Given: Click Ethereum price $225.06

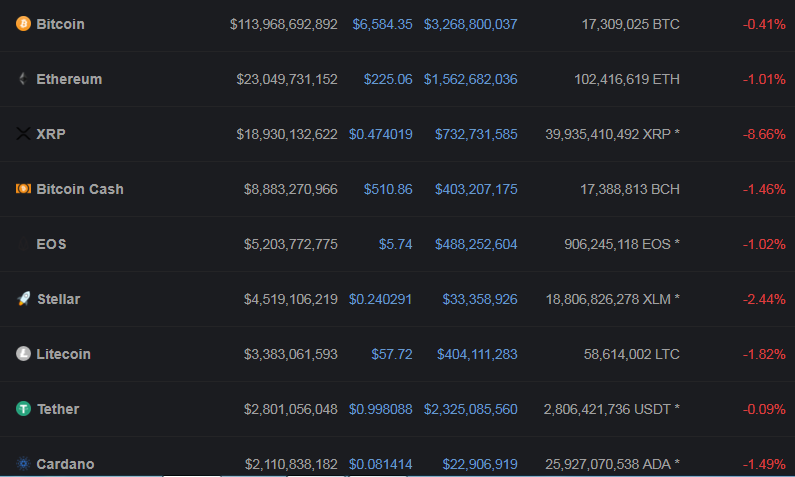Looking at the screenshot, I should click(388, 79).
